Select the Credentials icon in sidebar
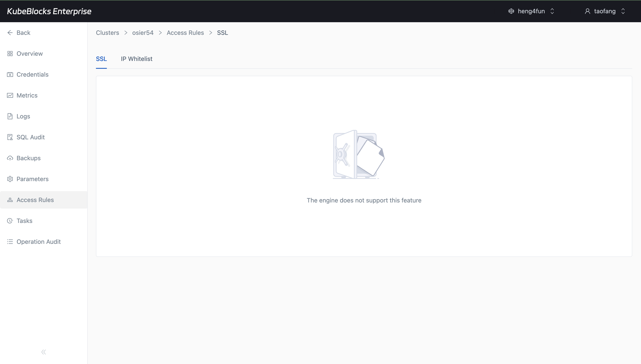This screenshot has width=641, height=364. point(10,74)
